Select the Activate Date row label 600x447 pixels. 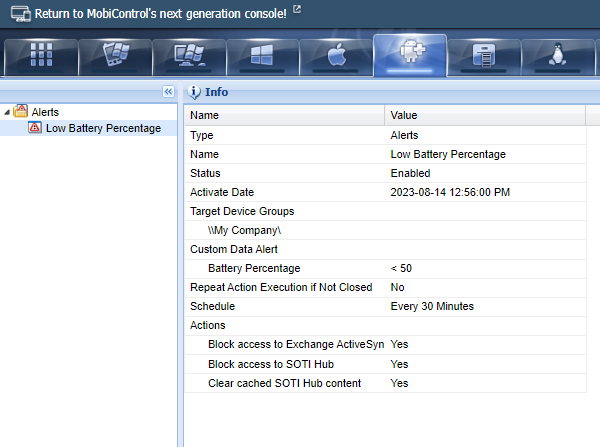[222, 192]
